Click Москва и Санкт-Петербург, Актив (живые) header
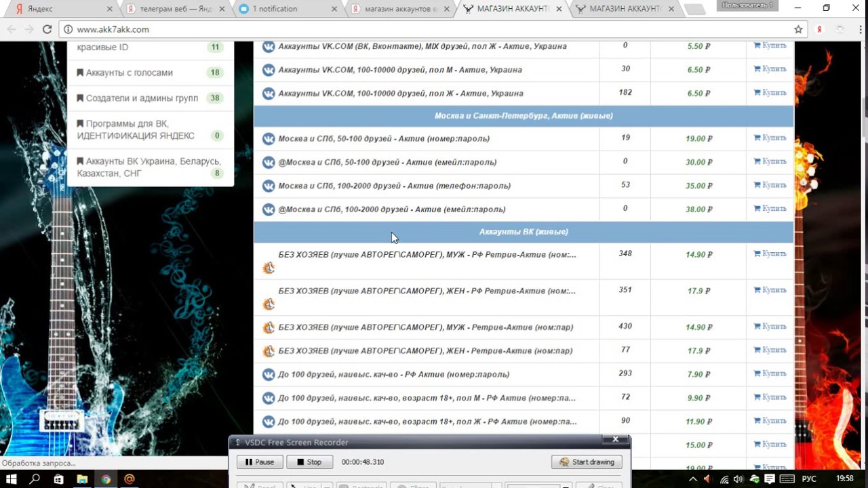This screenshot has width=868, height=488. (x=524, y=116)
